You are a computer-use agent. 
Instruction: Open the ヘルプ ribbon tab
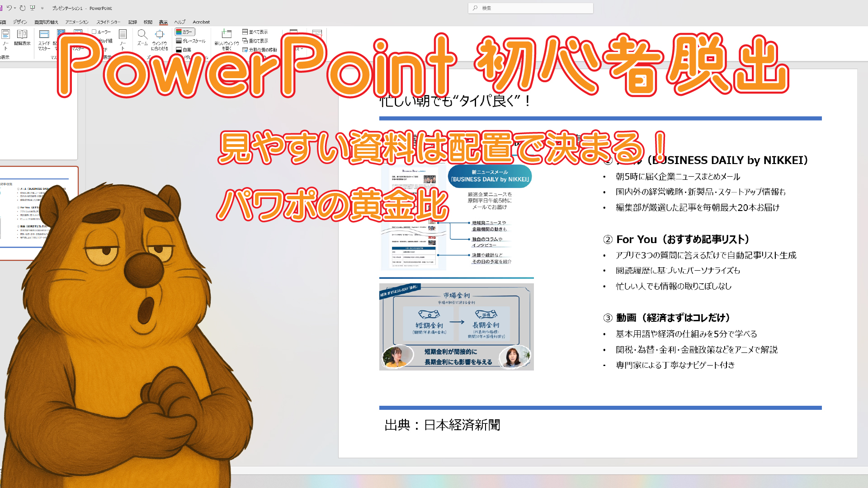click(180, 22)
